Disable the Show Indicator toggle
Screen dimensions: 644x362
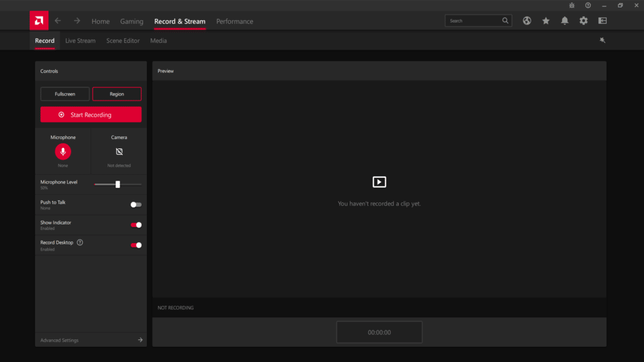[136, 225]
